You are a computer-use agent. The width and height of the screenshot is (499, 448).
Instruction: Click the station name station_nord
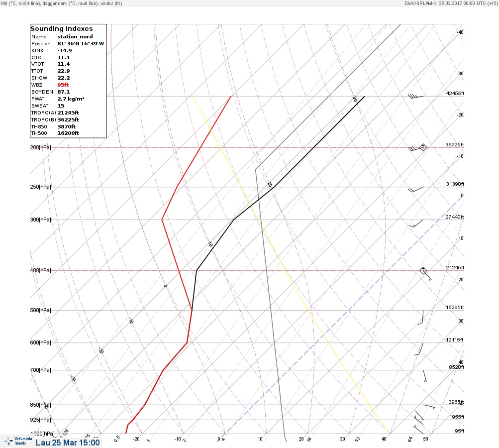coord(75,37)
